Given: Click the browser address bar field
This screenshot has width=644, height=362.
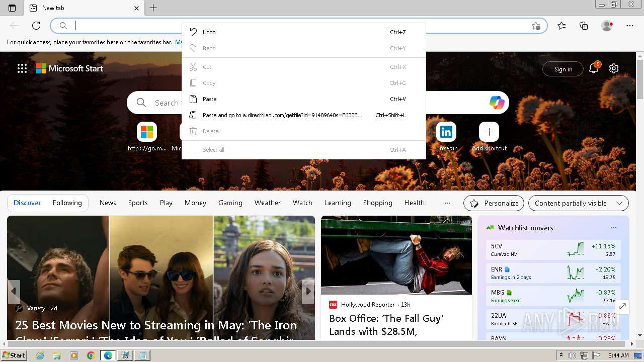Looking at the screenshot, I should [299, 26].
